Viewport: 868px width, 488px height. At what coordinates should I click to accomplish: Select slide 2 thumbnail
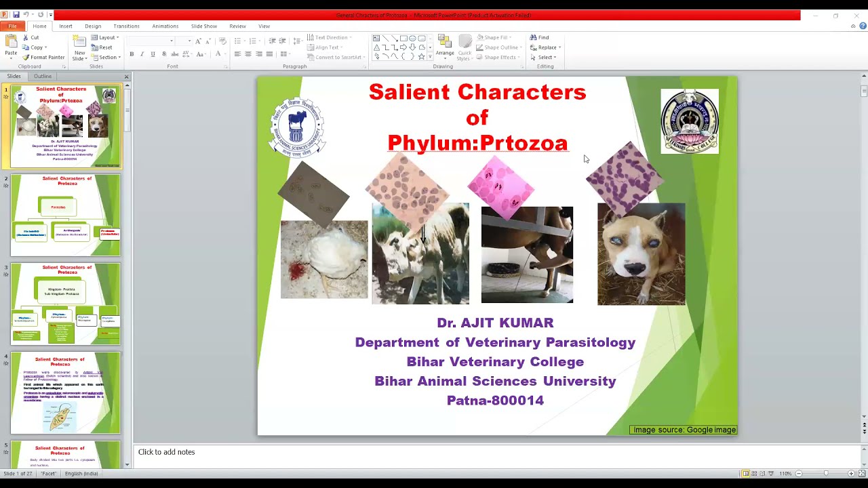tap(65, 216)
